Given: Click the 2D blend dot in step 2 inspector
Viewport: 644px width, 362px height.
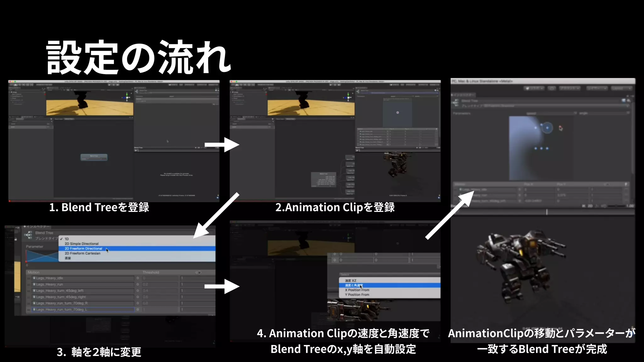Looking at the screenshot, I should pos(398,112).
